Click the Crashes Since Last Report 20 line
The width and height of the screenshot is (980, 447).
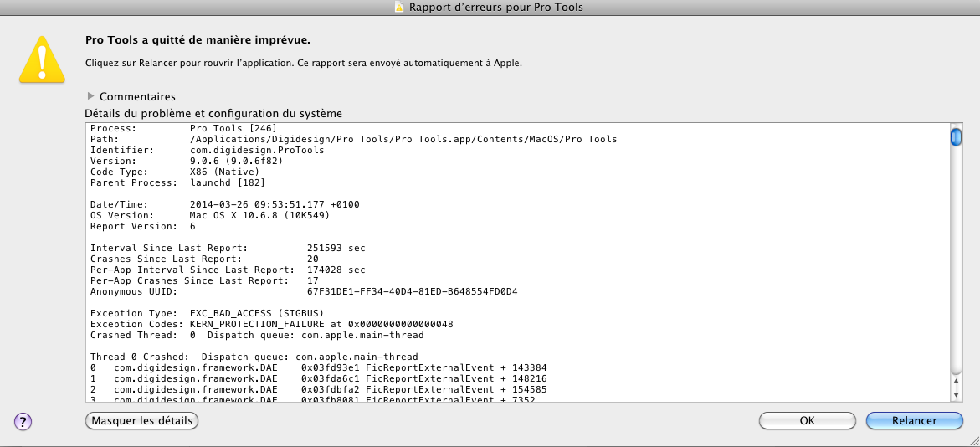tap(204, 259)
